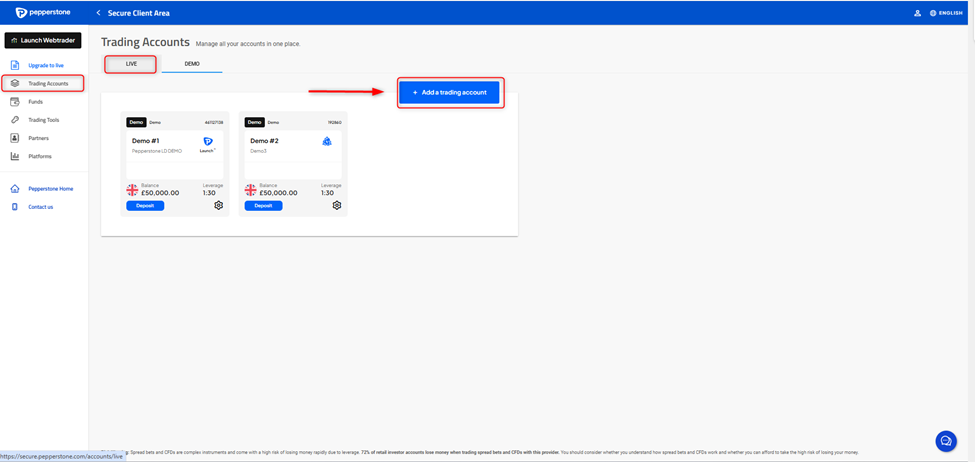Click the Partners sidebar icon
Image resolution: width=975 pixels, height=462 pixels.
coord(15,138)
